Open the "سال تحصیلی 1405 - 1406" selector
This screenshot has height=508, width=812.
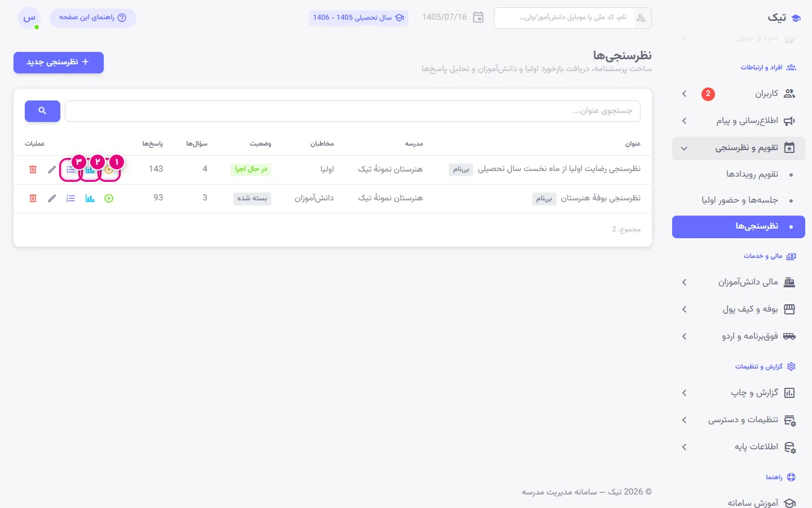[x=359, y=17]
